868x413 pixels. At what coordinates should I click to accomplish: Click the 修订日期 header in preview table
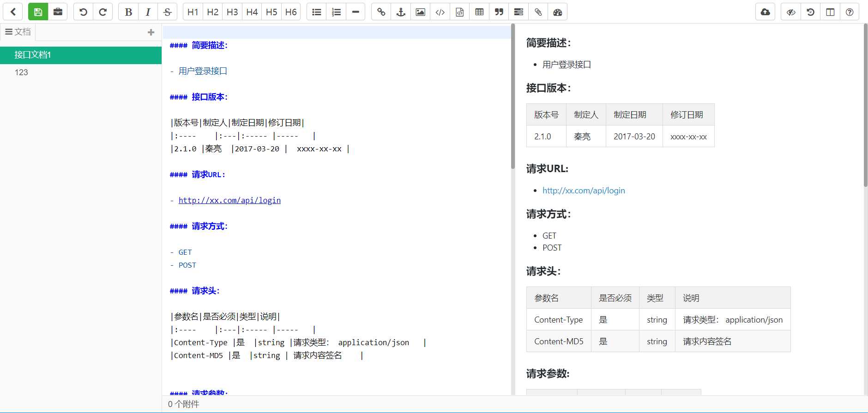(688, 115)
